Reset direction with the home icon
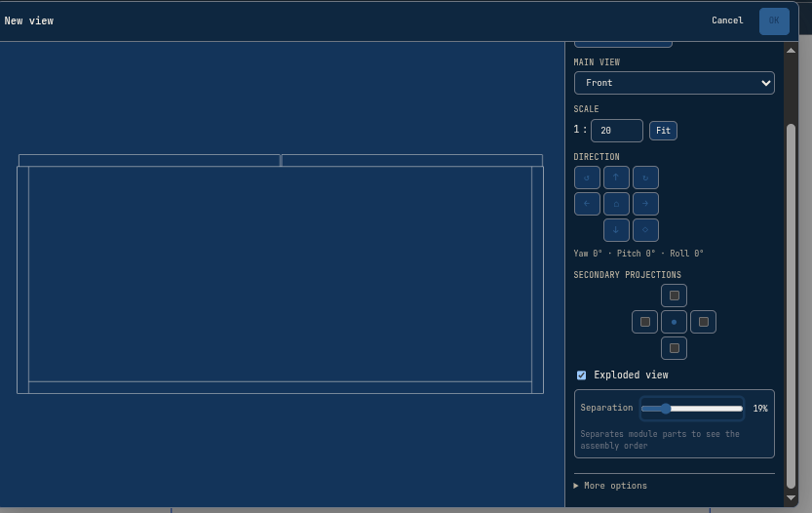 616,204
